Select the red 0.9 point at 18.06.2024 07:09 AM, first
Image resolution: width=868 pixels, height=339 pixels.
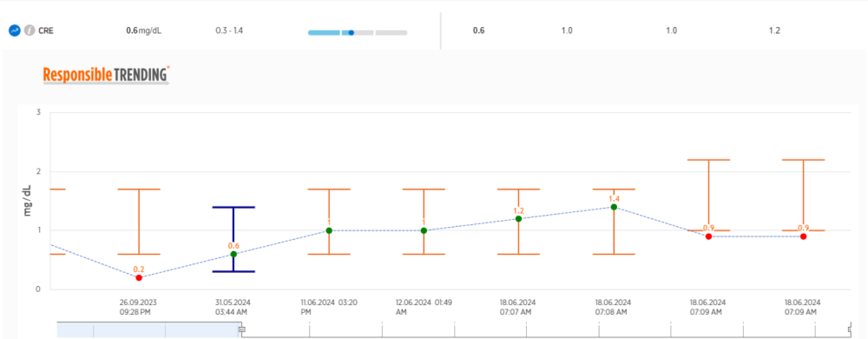pos(708,236)
